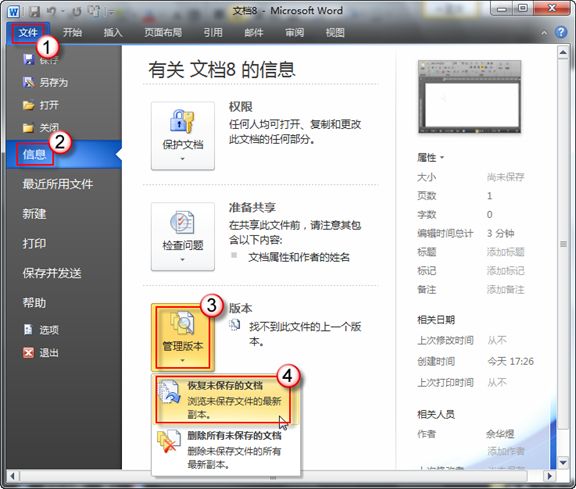Click the horizontal scrollbar left arrow
This screenshot has height=489, width=576.
(x=13, y=476)
